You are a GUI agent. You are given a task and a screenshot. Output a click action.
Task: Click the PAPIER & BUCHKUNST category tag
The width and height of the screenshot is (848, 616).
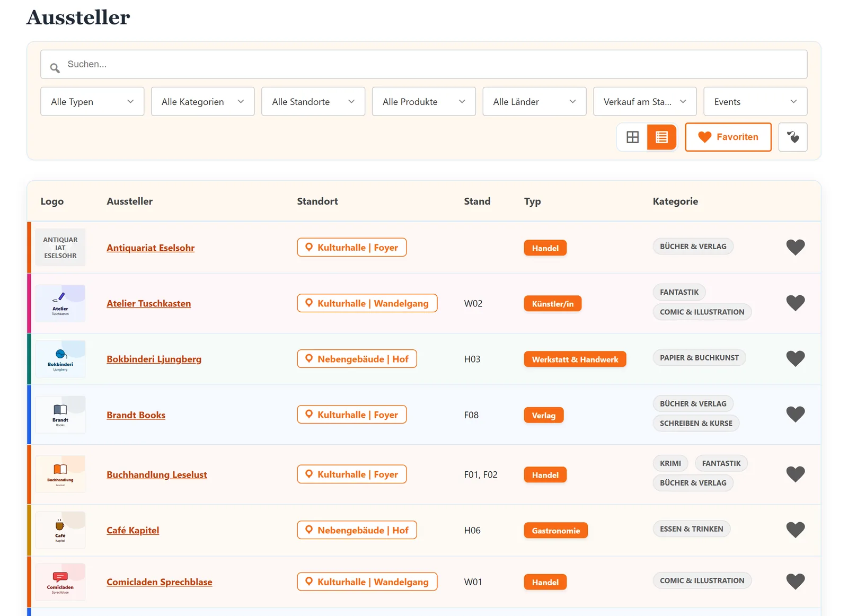coord(700,358)
